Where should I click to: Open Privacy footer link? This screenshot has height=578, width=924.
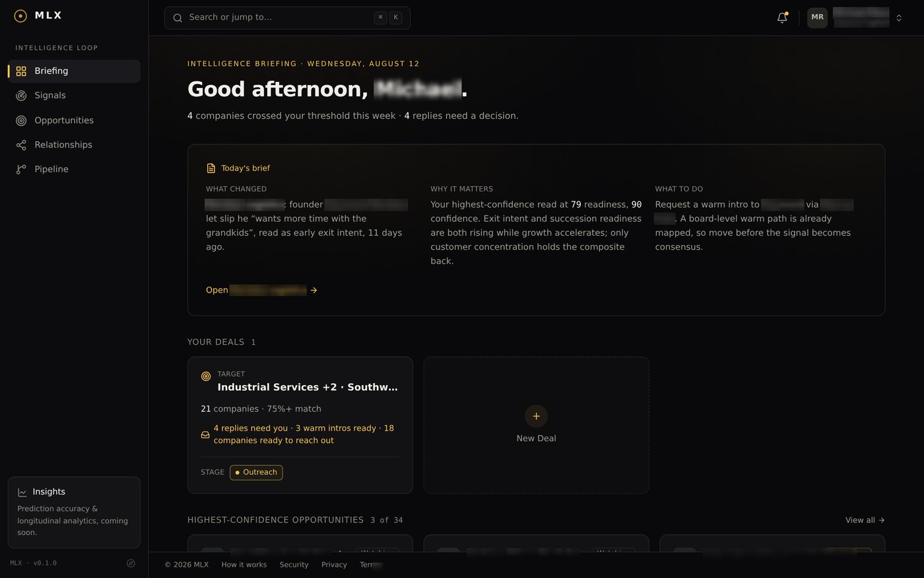(x=334, y=565)
